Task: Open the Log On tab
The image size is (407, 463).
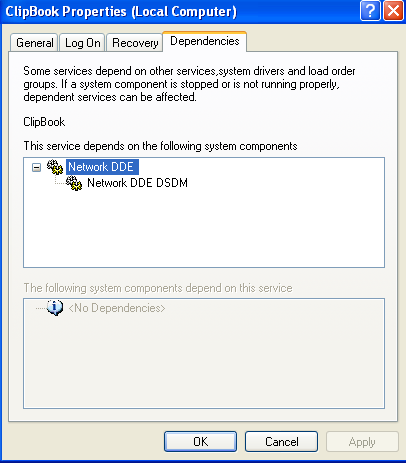Action: [82, 43]
